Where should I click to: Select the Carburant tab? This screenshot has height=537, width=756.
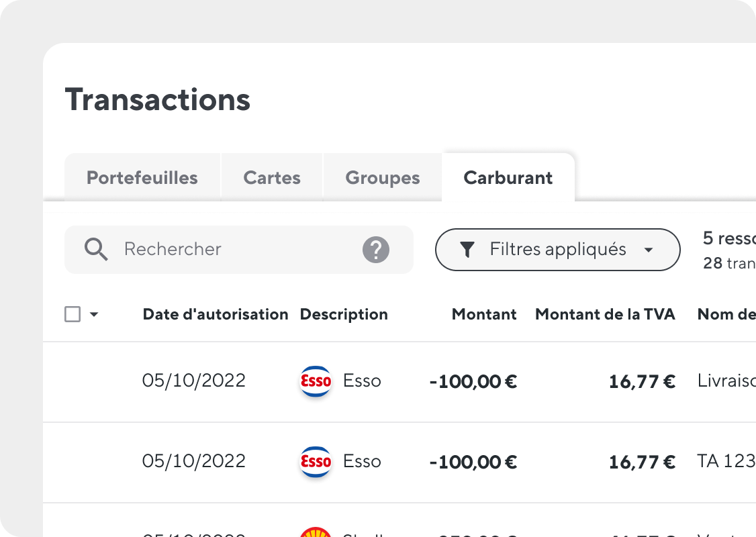[508, 177]
